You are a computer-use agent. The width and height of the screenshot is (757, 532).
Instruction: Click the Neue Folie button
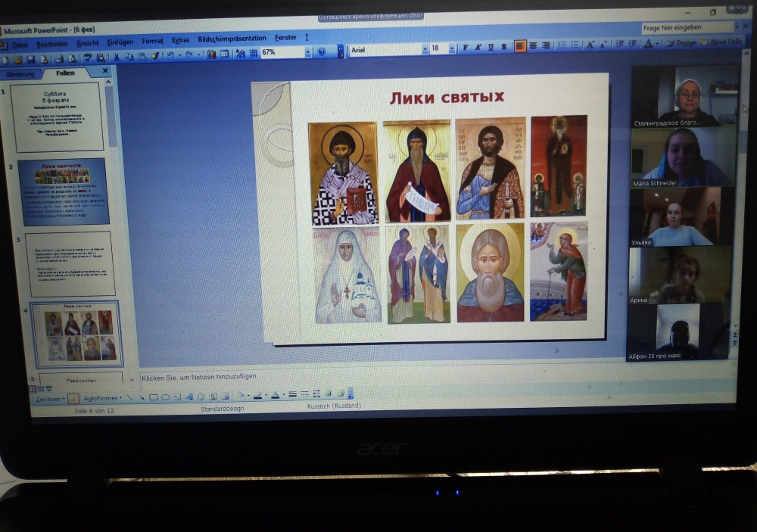[x=721, y=42]
